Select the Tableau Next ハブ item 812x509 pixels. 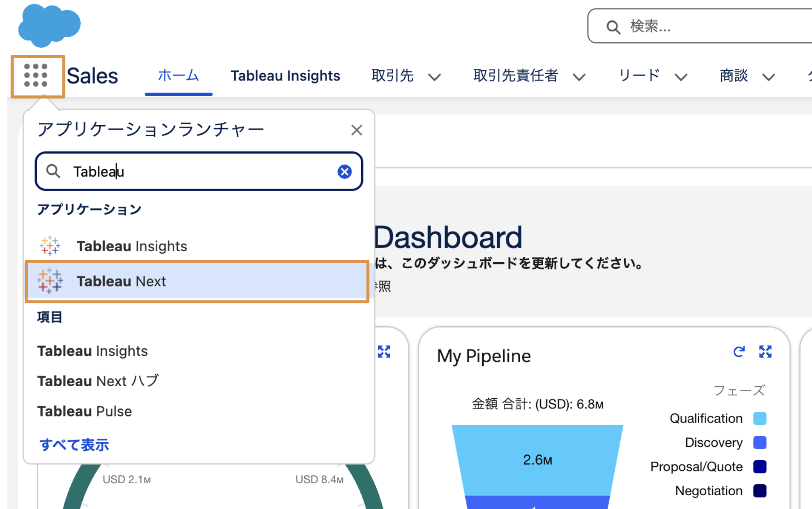tap(98, 381)
